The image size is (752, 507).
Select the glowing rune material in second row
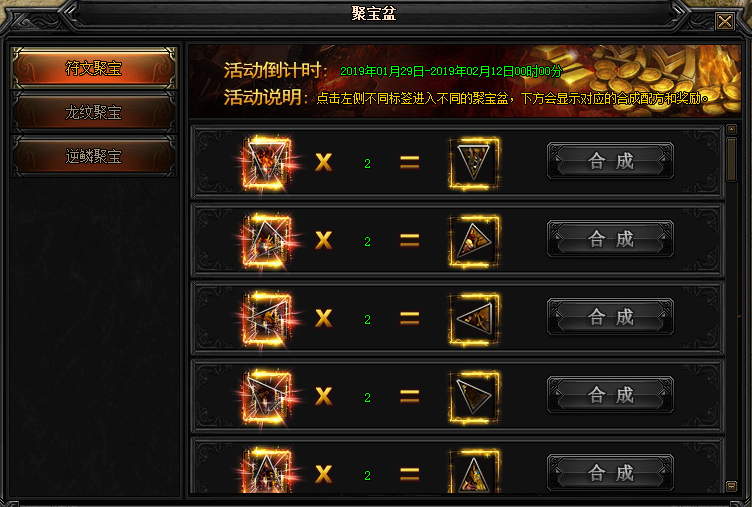(267, 240)
